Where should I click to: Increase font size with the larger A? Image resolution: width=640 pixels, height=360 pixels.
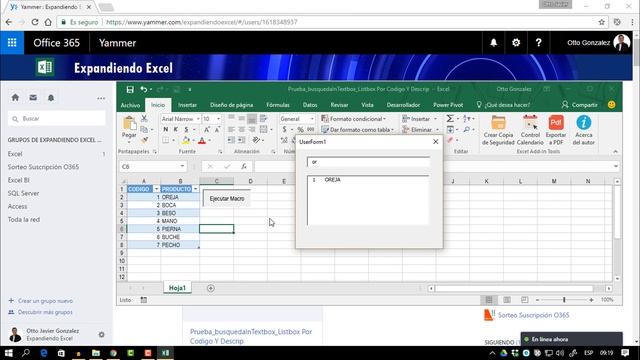207,129
